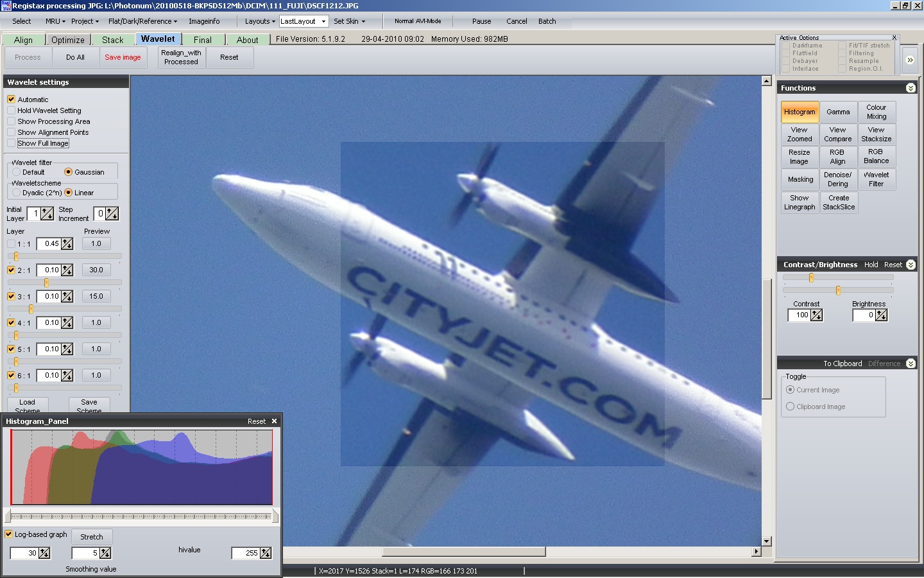Click the hivalue 255 stepper icon
The width and height of the screenshot is (924, 578).
[x=266, y=553]
